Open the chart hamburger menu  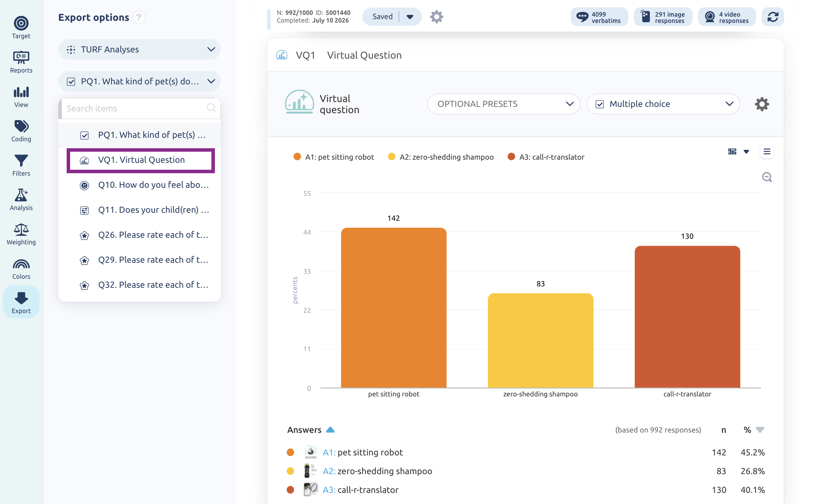click(767, 152)
